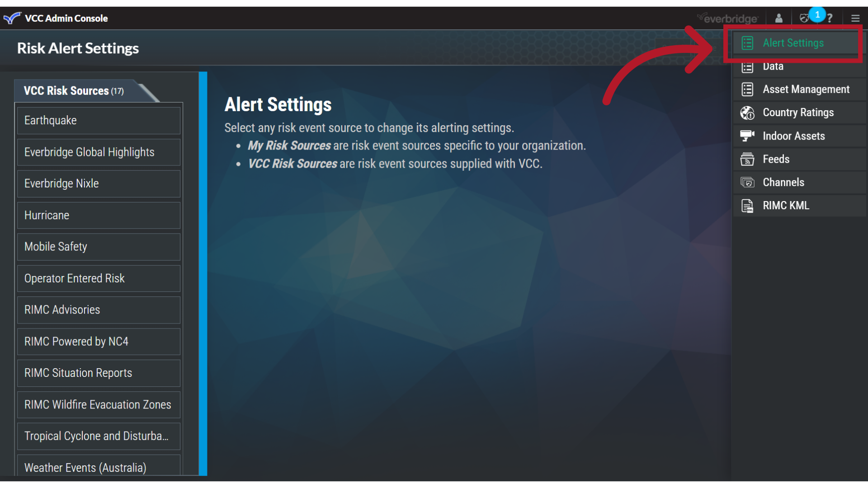Click the Country Ratings icon in sidebar
The height and width of the screenshot is (488, 868).
pyautogui.click(x=748, y=112)
